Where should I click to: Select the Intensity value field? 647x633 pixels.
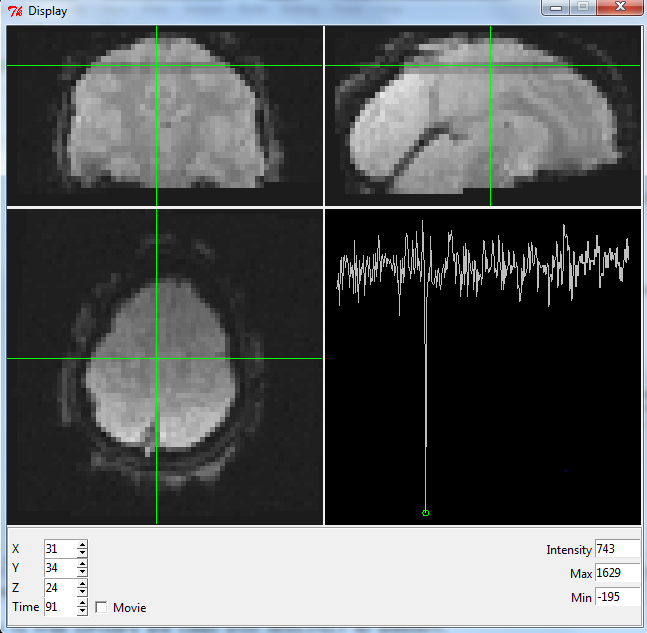point(618,549)
